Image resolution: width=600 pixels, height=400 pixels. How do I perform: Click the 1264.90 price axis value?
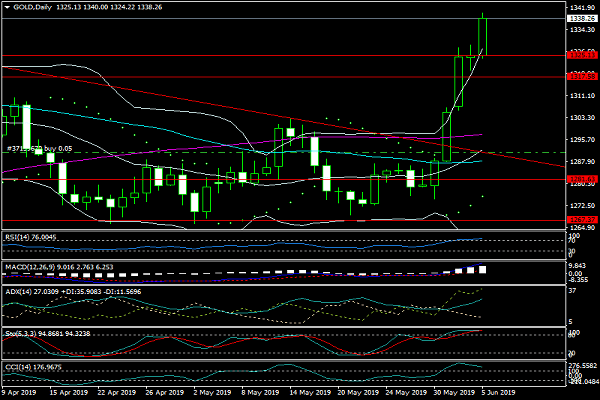tap(582, 227)
